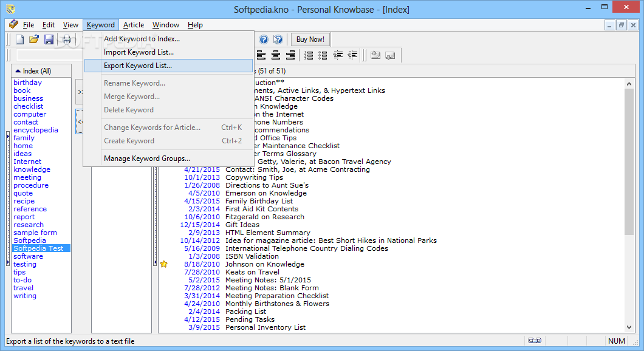
Task: Click the Open folder toolbar icon
Action: (x=33, y=39)
